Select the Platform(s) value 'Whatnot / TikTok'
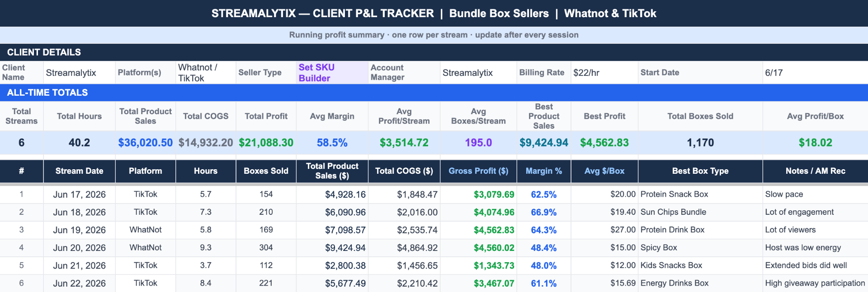Screen dimensions: 868x292 tap(206, 73)
